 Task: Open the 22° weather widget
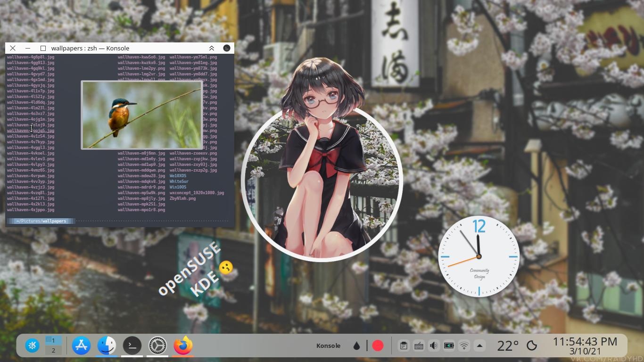(x=508, y=346)
